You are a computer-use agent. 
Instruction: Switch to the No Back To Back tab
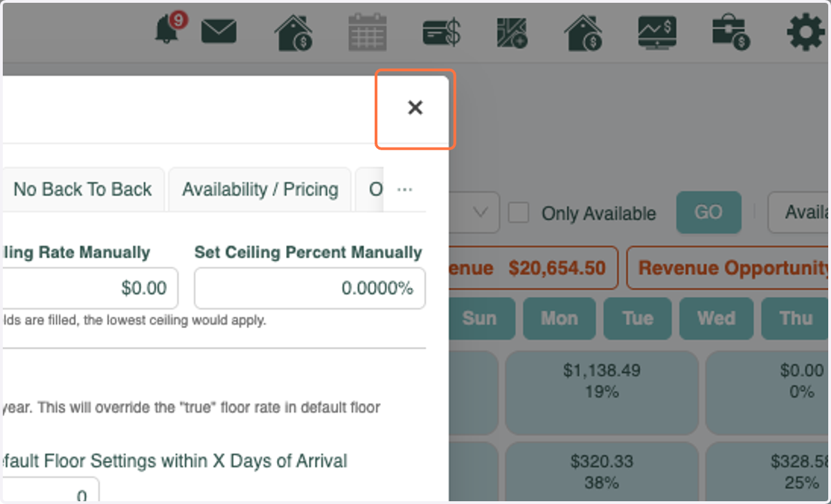(82, 190)
